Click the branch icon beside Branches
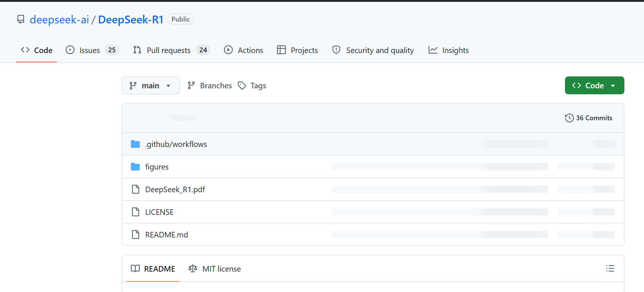 (x=191, y=86)
